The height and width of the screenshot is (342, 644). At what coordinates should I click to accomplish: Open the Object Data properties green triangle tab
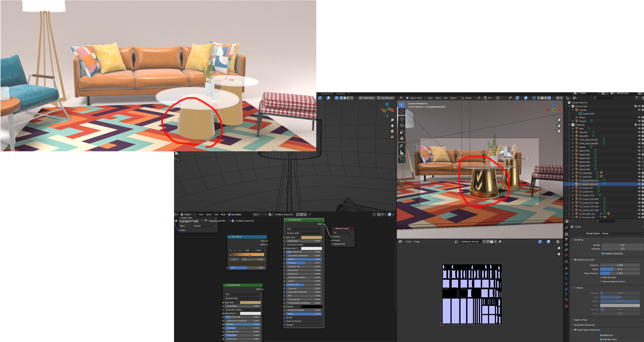coord(566,294)
